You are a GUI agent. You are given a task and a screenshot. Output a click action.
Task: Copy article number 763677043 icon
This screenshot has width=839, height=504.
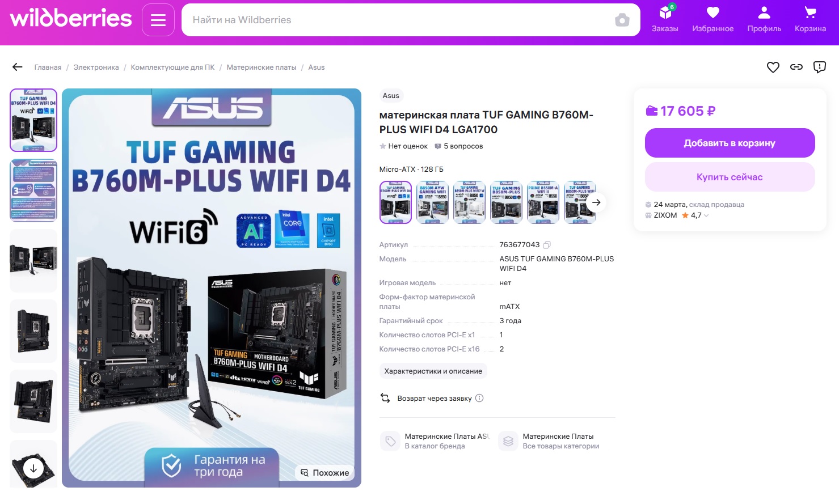pos(547,245)
